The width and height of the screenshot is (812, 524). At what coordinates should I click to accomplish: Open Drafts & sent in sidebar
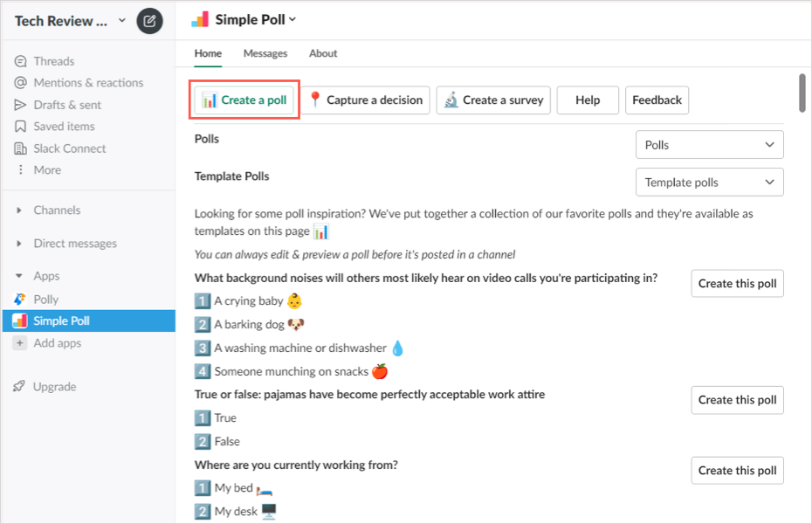point(67,105)
